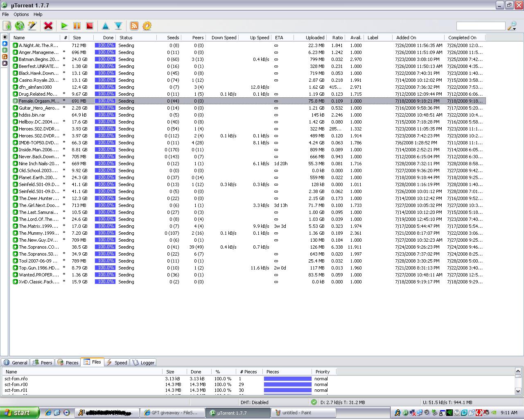
Task: Open the Options menu
Action: click(21, 14)
